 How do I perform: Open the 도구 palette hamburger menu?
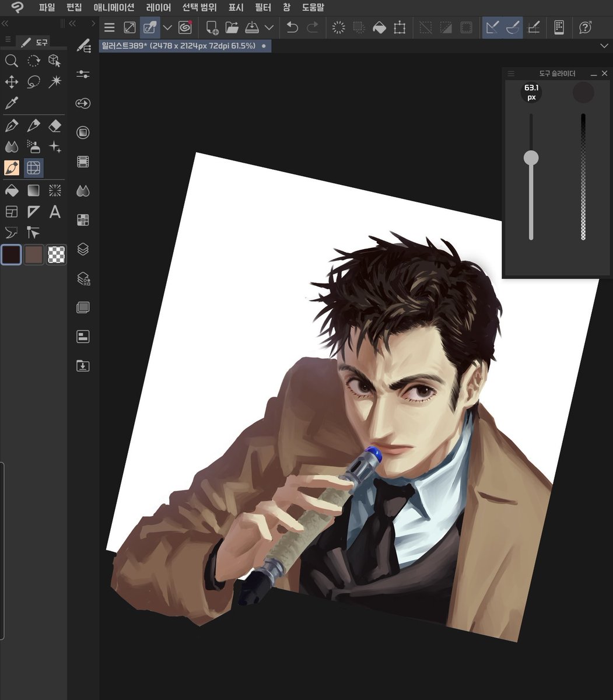[8, 40]
